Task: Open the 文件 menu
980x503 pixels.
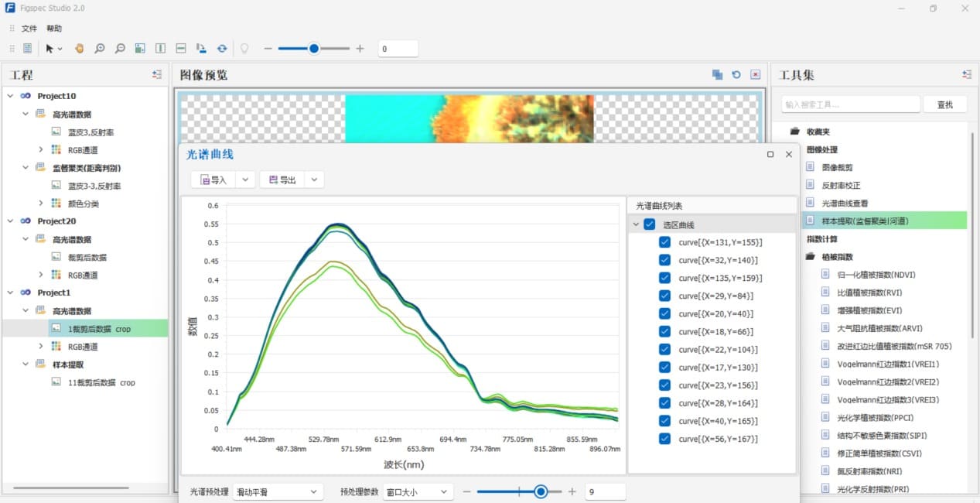Action: click(29, 29)
